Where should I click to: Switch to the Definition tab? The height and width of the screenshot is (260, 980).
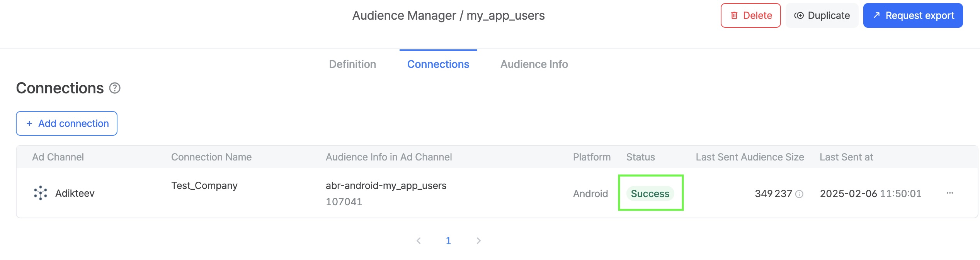(x=352, y=64)
